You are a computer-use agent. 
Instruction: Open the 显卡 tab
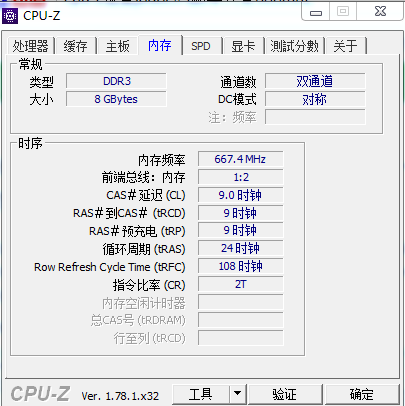(x=243, y=46)
